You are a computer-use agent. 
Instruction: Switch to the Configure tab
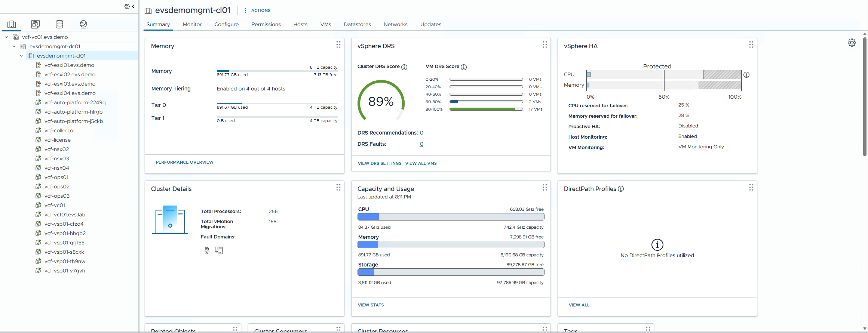point(227,24)
